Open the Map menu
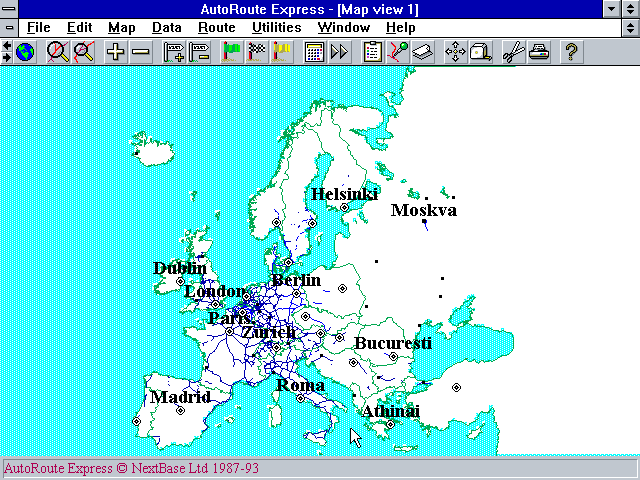Viewport: 640px width, 480px height. [121, 27]
